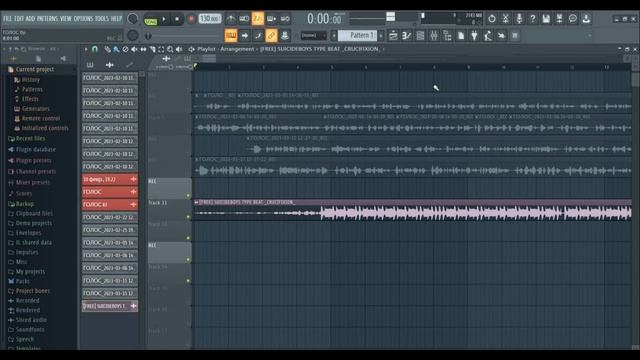Image resolution: width=640 pixels, height=360 pixels.
Task: Open the Add menu
Action: coord(30,19)
